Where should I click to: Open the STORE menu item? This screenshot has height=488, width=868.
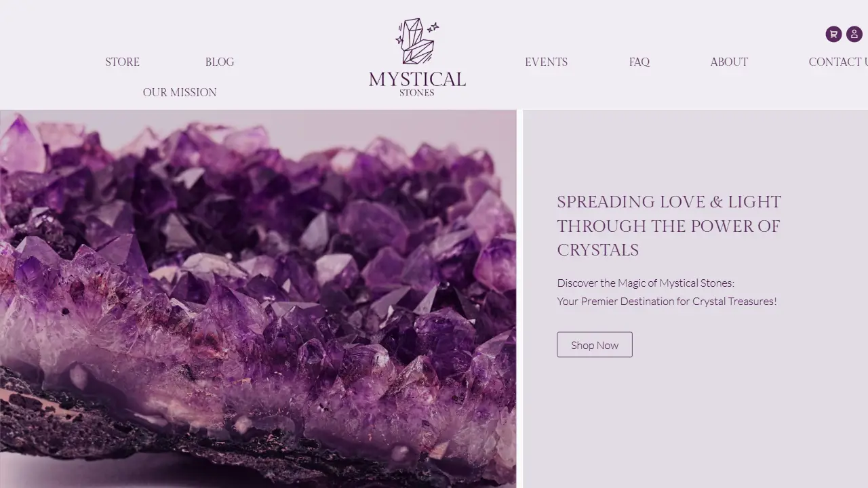(122, 62)
